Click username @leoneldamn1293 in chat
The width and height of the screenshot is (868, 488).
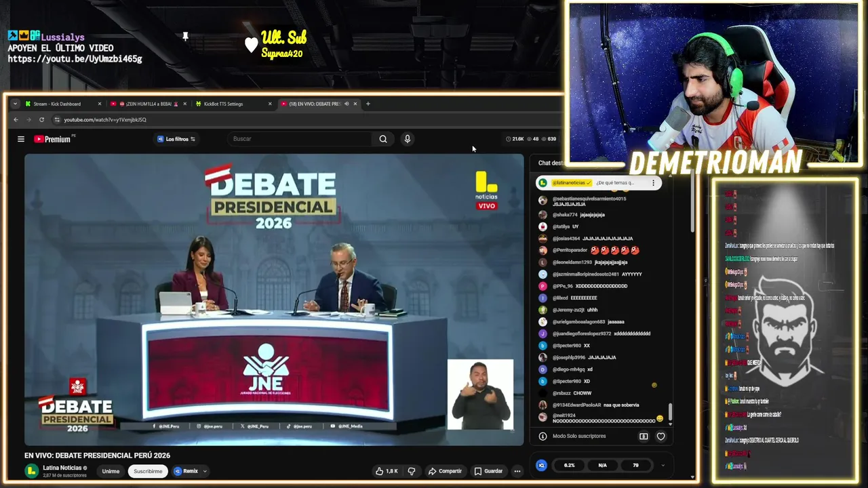(572, 262)
